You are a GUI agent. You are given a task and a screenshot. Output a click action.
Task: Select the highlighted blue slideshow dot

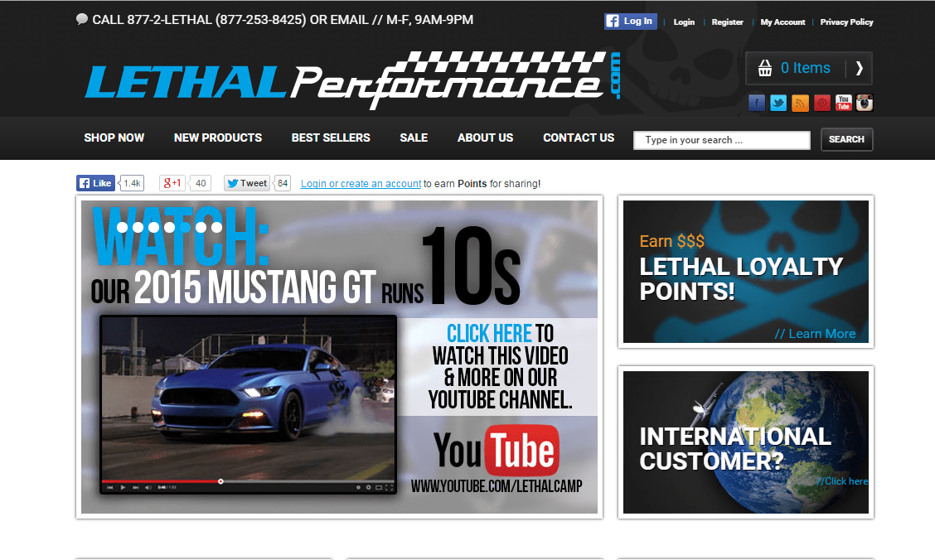click(185, 227)
